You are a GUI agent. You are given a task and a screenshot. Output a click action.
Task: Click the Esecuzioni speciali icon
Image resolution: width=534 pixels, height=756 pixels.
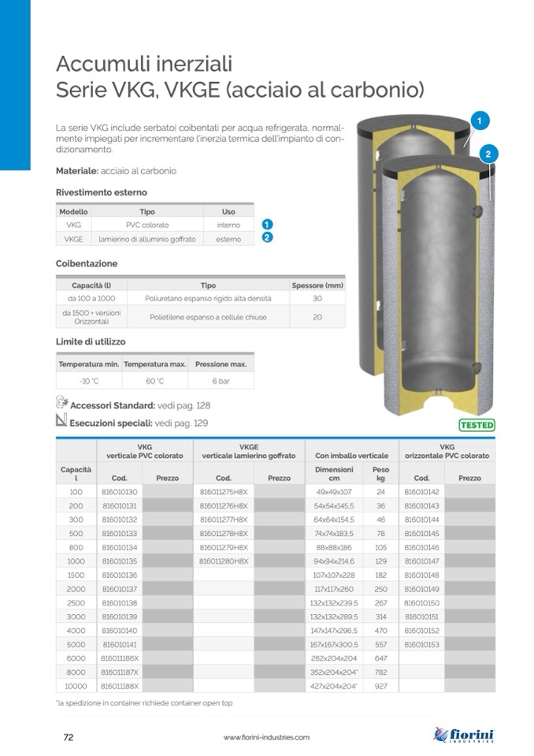(61, 421)
